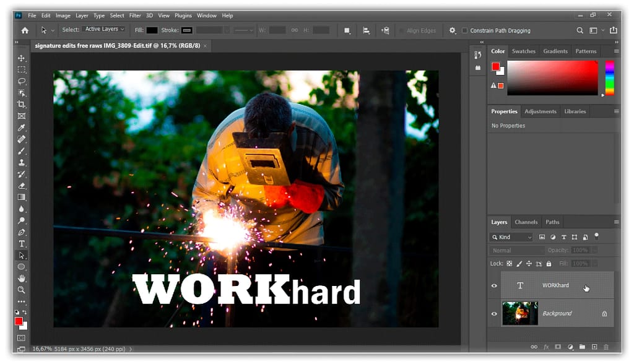Select the Lasso tool
Image resolution: width=634 pixels, height=364 pixels.
point(22,81)
